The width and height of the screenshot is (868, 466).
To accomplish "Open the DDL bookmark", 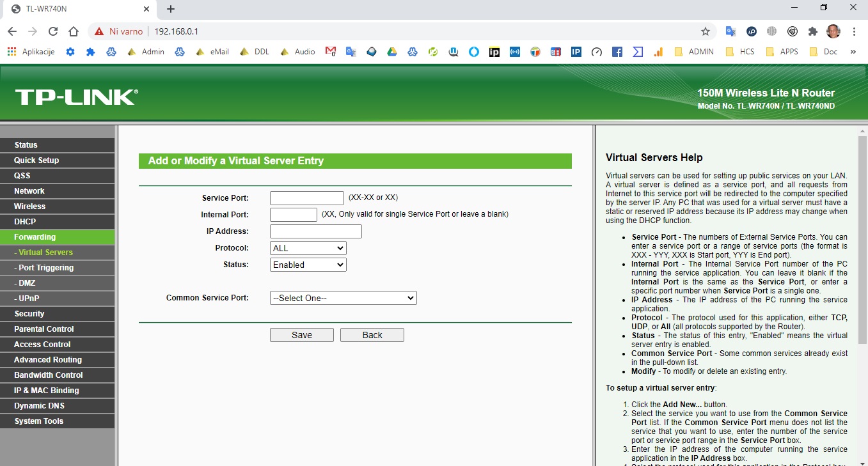I will click(255, 52).
